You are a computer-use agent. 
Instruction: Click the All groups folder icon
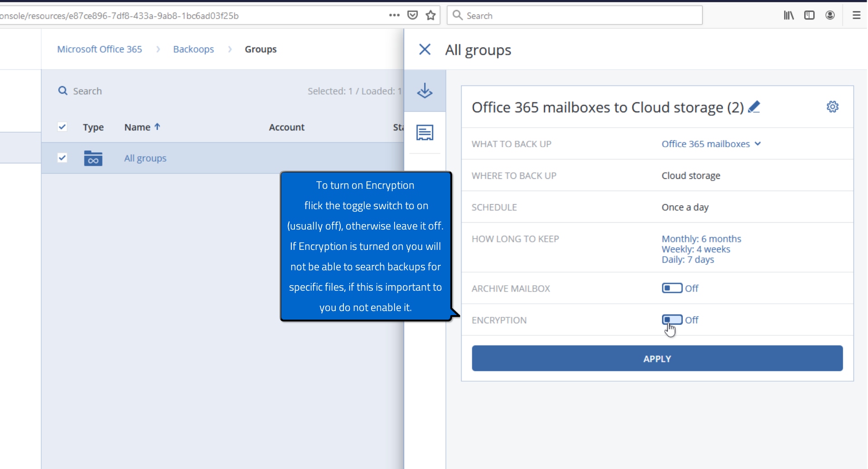coord(93,158)
